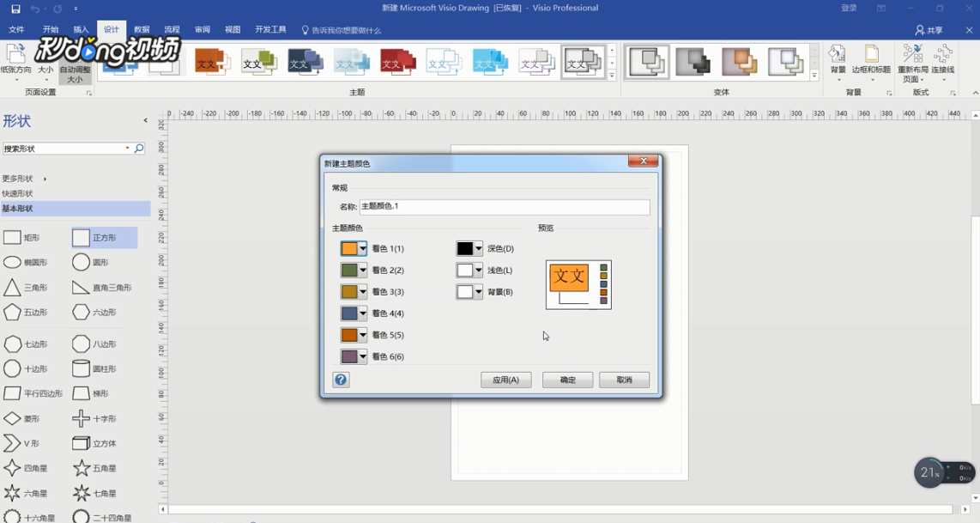The height and width of the screenshot is (523, 980).
Task: Select the green theme thumbnail
Action: pos(259,62)
